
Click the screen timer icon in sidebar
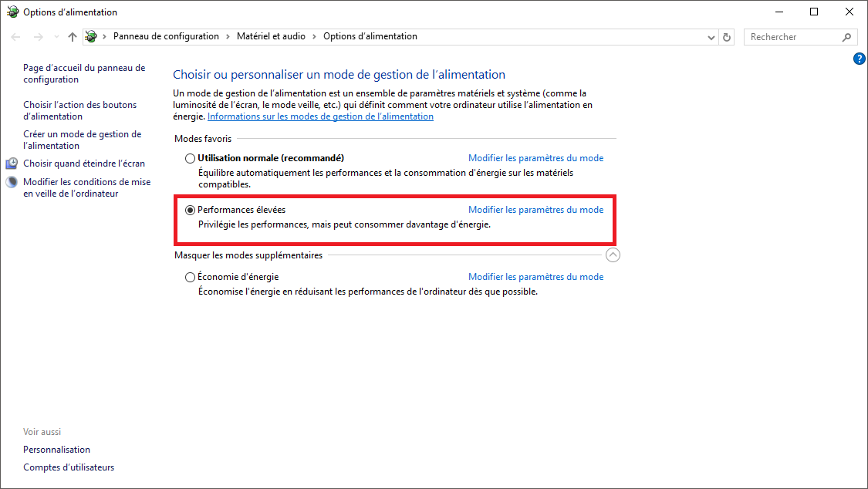tap(12, 164)
